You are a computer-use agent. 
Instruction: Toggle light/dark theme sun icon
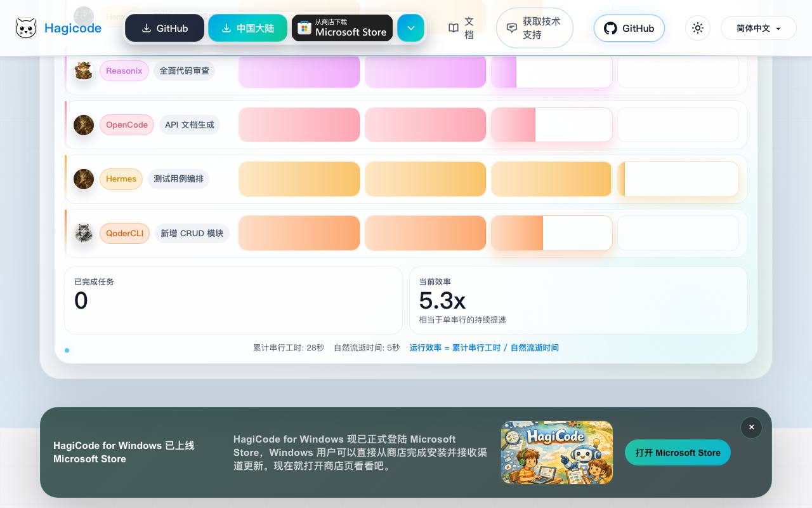[x=698, y=28]
